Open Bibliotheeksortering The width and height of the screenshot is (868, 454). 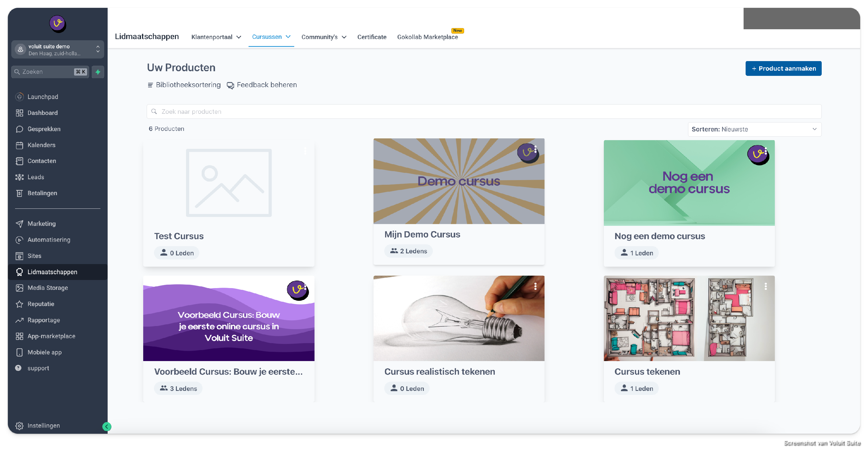[x=184, y=85]
